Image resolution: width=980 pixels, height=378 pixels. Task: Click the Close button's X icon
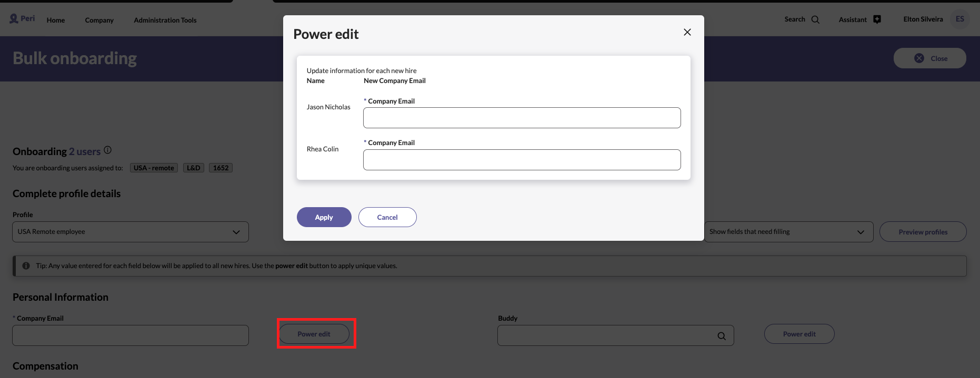[x=919, y=58]
